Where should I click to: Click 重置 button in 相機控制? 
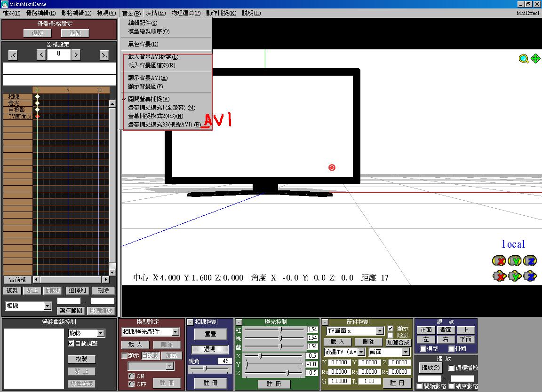(x=210, y=334)
